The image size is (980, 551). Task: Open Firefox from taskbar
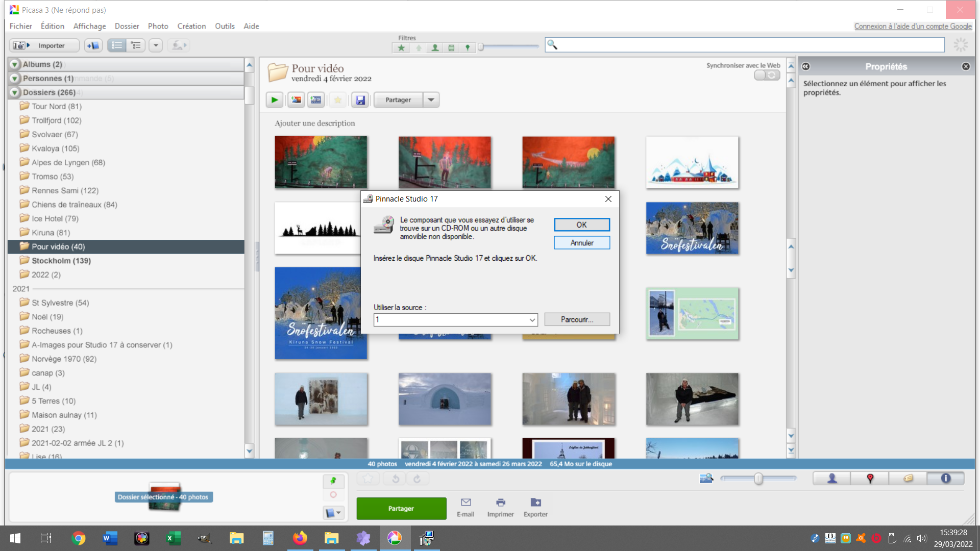click(x=300, y=538)
